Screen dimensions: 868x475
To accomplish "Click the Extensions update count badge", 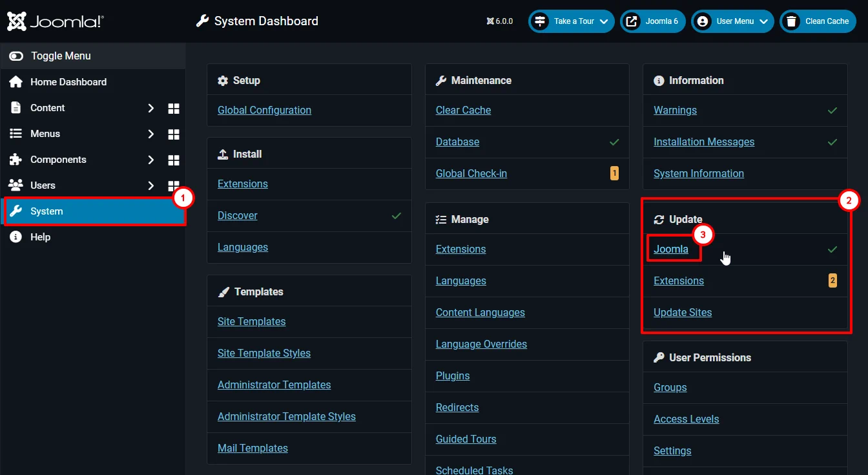I will click(x=832, y=280).
